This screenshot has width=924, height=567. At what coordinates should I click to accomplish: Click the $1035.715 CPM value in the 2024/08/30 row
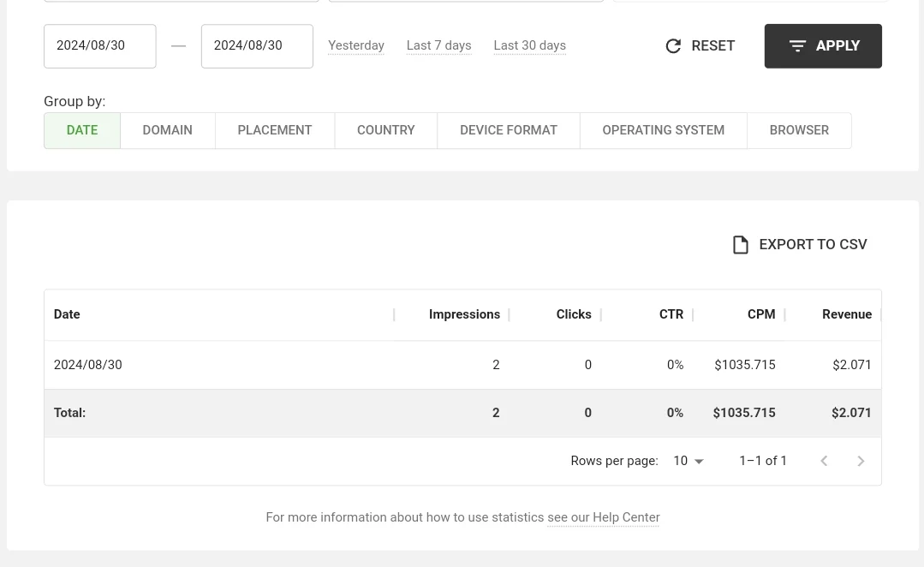745,365
